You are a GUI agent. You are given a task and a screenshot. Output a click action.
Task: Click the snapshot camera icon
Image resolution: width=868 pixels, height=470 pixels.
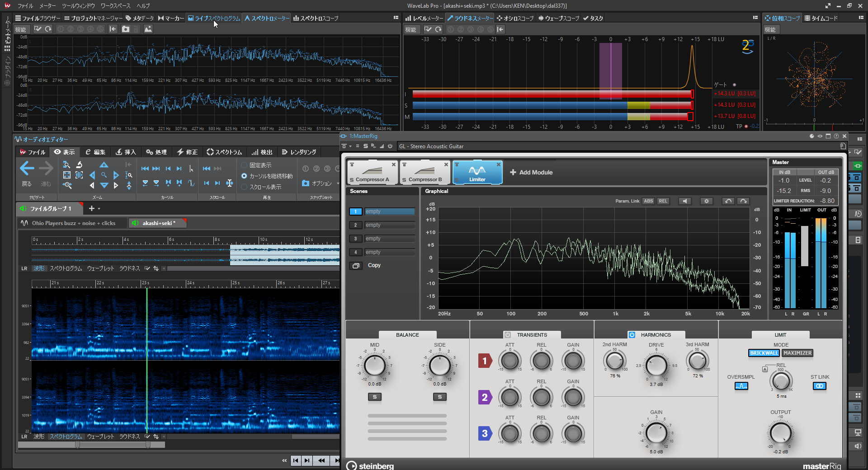click(306, 183)
